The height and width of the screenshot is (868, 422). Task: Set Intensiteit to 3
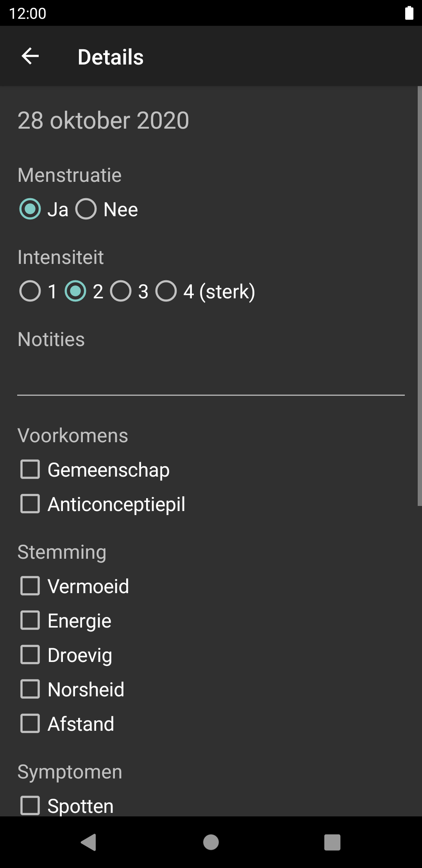121,291
